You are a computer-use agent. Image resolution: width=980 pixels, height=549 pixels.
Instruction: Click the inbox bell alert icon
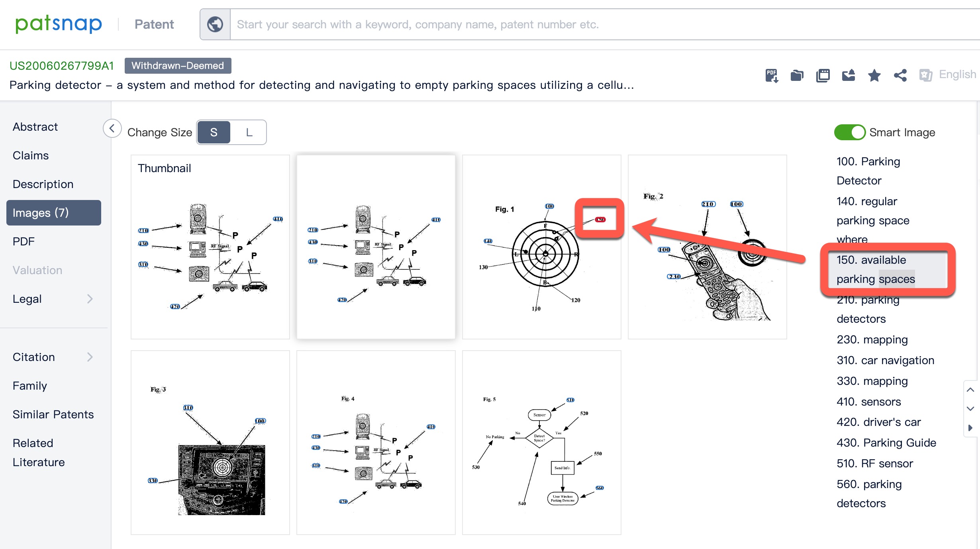click(x=849, y=75)
